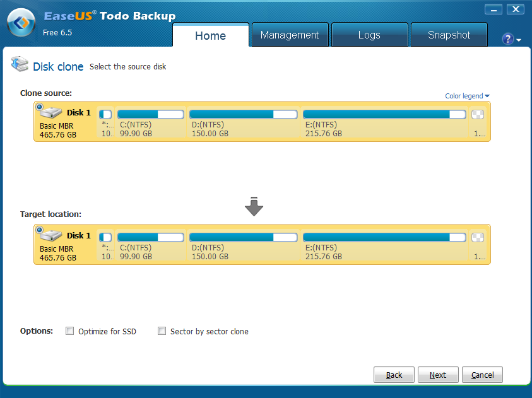Click Basic MBR text in Clone source
532x398 pixels.
pyautogui.click(x=56, y=126)
